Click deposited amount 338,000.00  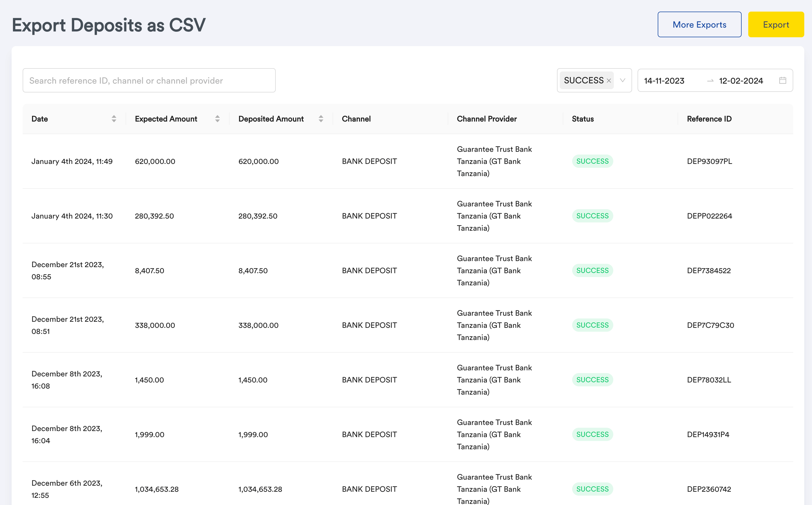[x=258, y=325]
